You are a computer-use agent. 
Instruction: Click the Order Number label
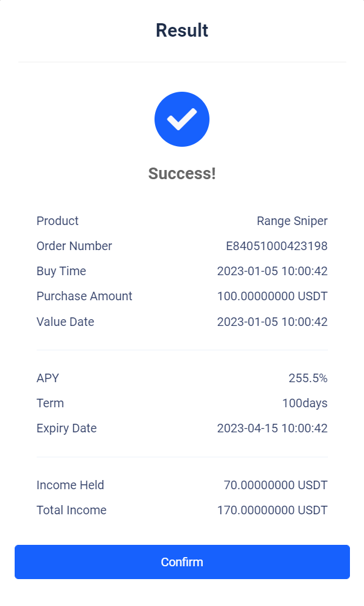click(x=74, y=246)
